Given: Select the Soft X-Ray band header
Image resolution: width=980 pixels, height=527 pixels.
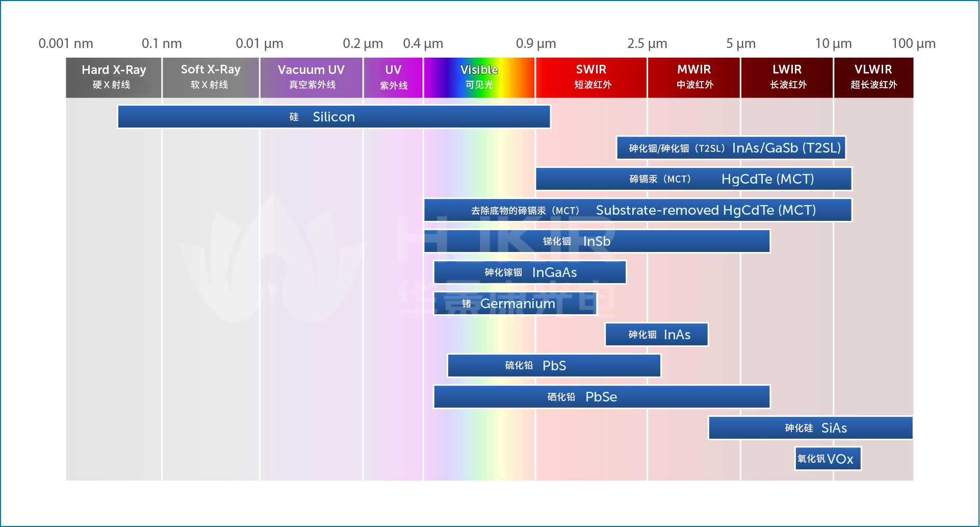Looking at the screenshot, I should coord(211,78).
